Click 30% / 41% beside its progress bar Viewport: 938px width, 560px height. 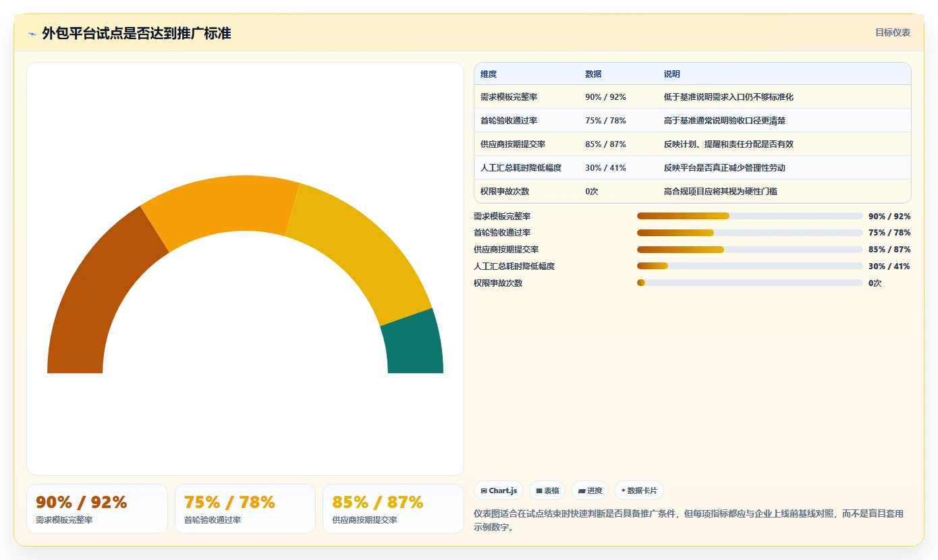889,267
